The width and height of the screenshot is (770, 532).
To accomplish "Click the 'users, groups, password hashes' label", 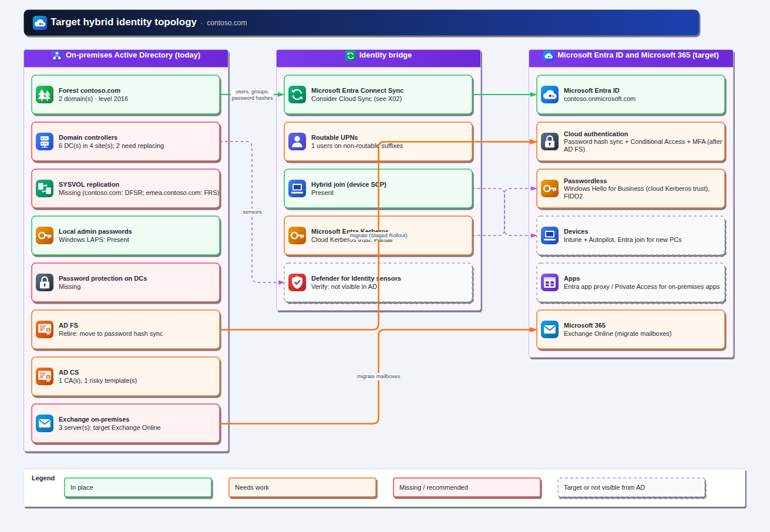I will point(252,95).
